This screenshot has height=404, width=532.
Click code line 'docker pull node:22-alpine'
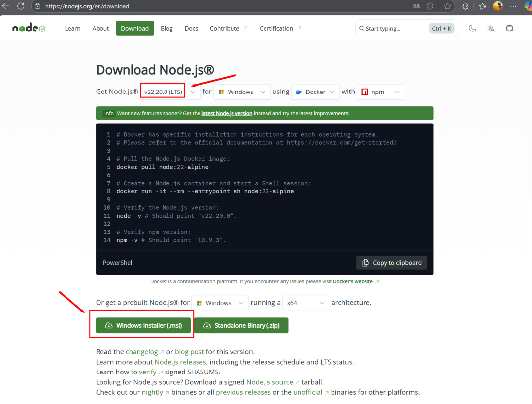[x=163, y=167]
